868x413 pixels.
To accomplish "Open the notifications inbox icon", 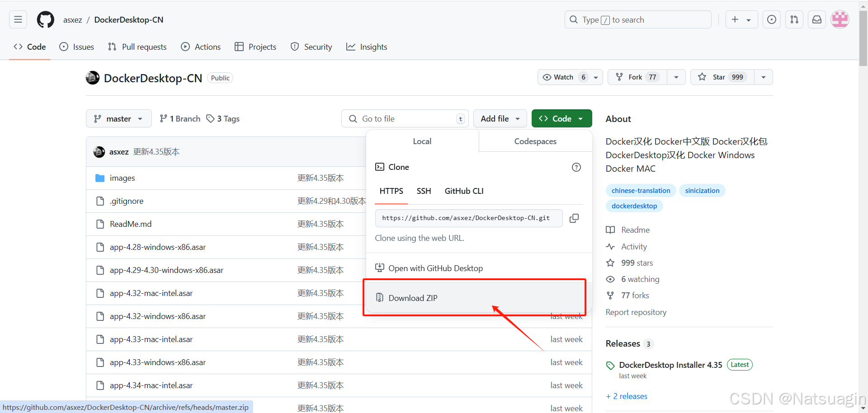I will click(x=816, y=20).
